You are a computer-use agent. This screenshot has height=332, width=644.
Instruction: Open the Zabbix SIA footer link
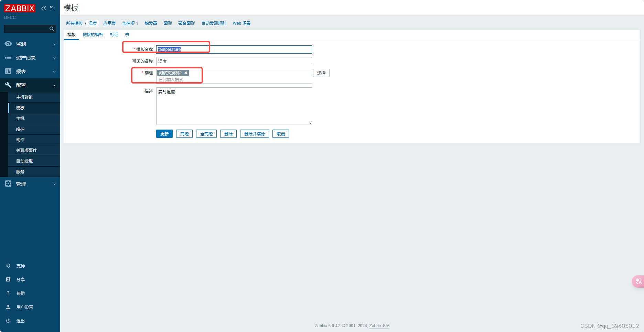tap(379, 326)
